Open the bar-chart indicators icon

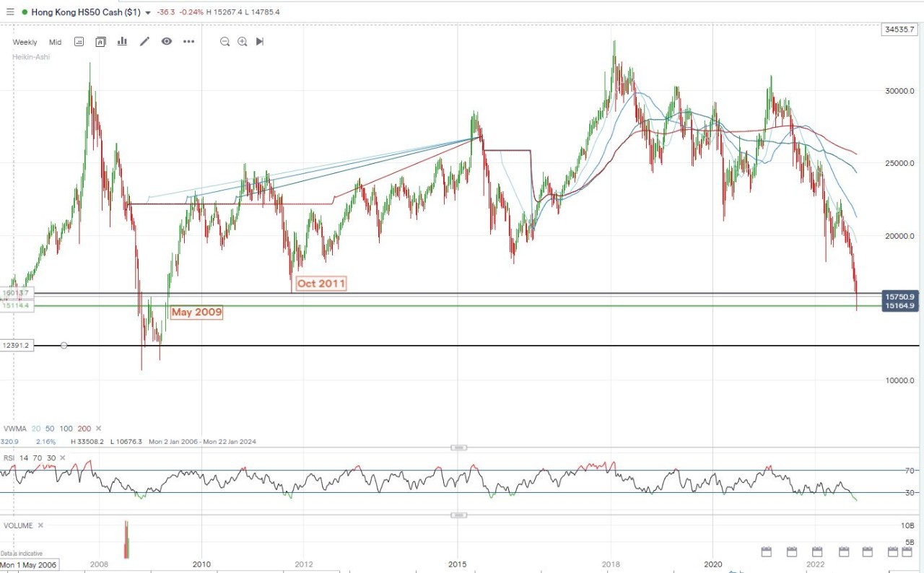(x=123, y=42)
